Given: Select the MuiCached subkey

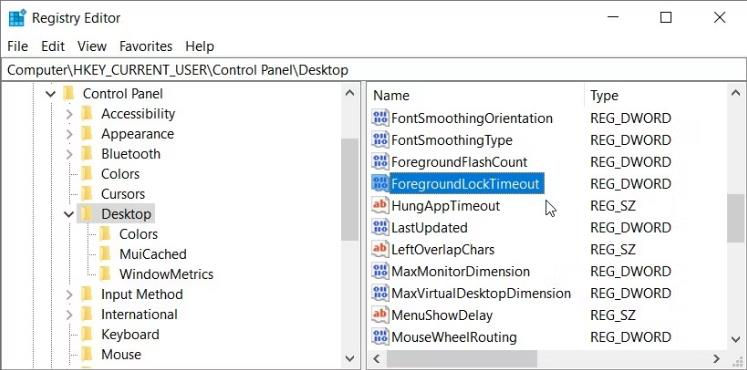Looking at the screenshot, I should click(152, 254).
